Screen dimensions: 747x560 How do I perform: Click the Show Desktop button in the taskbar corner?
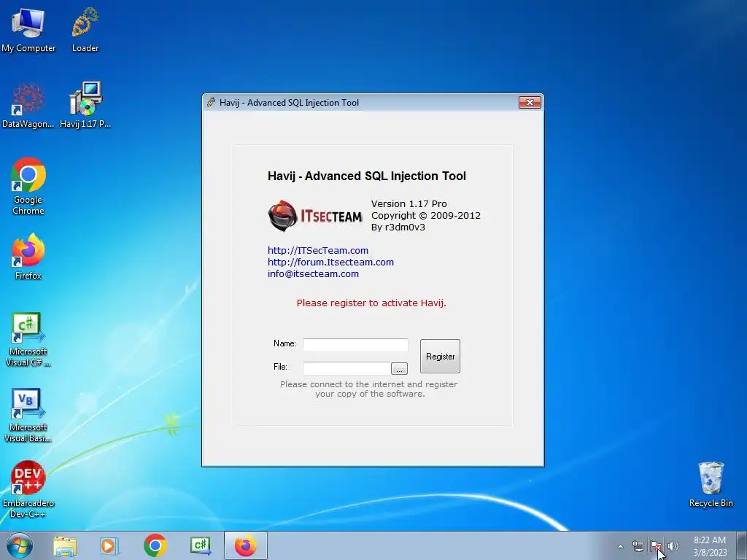742,545
